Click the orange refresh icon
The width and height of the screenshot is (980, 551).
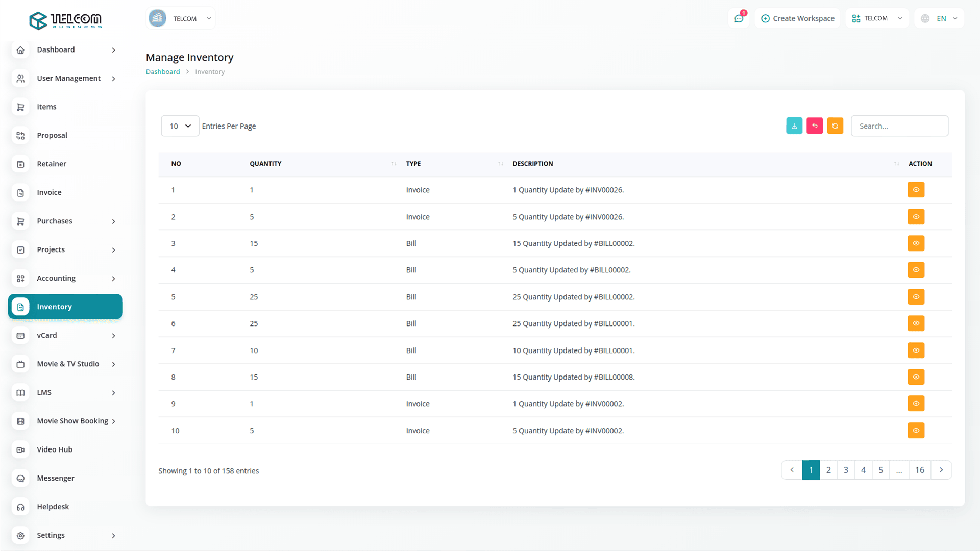point(835,126)
